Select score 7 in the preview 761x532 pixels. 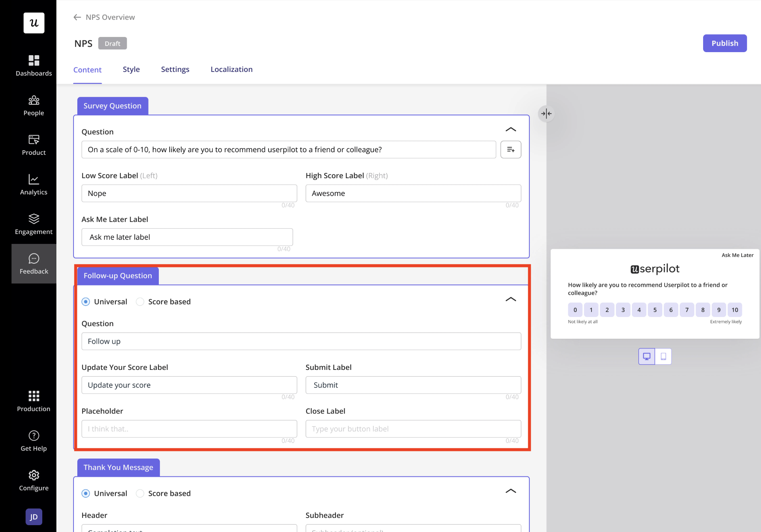(687, 310)
